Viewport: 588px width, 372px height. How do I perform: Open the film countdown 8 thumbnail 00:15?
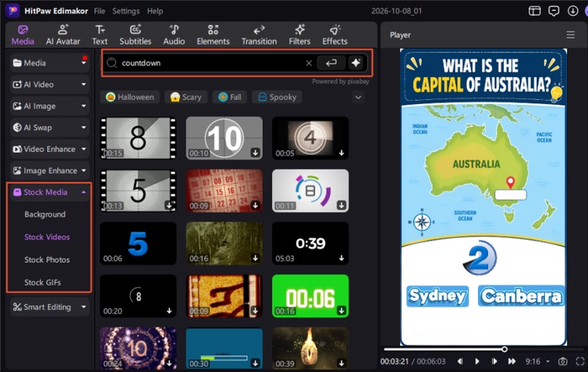pos(138,138)
